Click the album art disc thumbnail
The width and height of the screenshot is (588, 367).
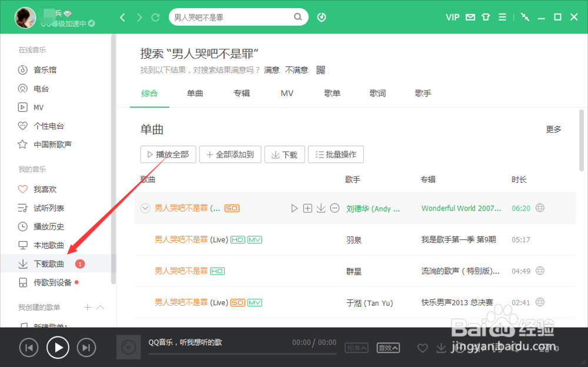click(129, 347)
